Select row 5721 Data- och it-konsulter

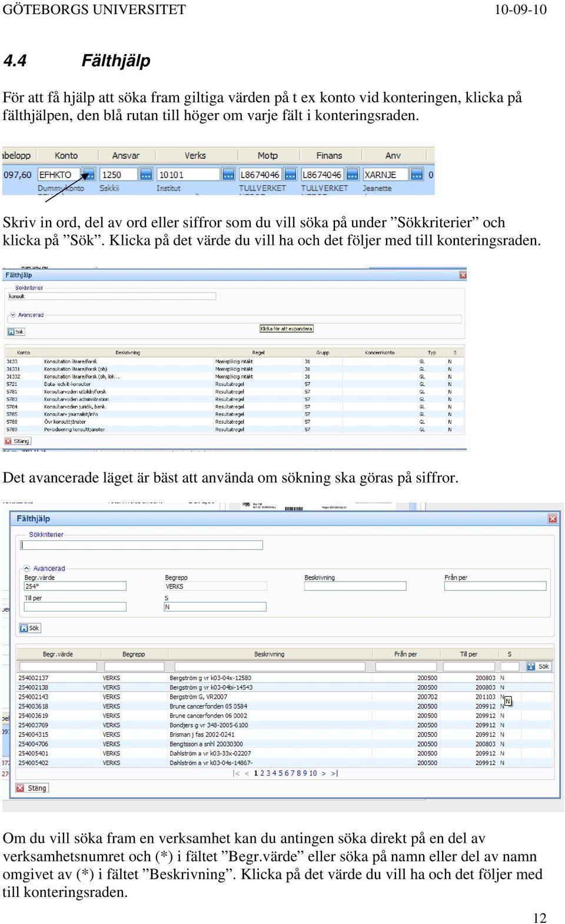point(234,384)
